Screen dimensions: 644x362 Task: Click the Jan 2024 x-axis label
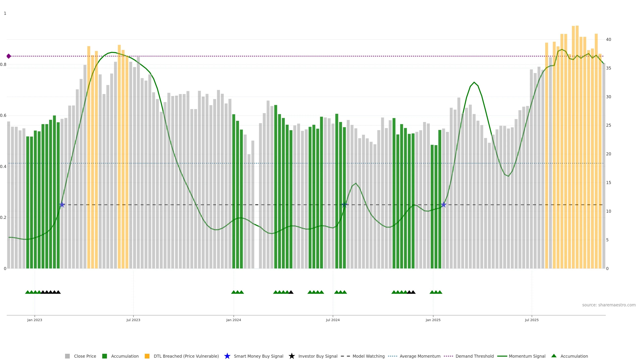tap(233, 320)
